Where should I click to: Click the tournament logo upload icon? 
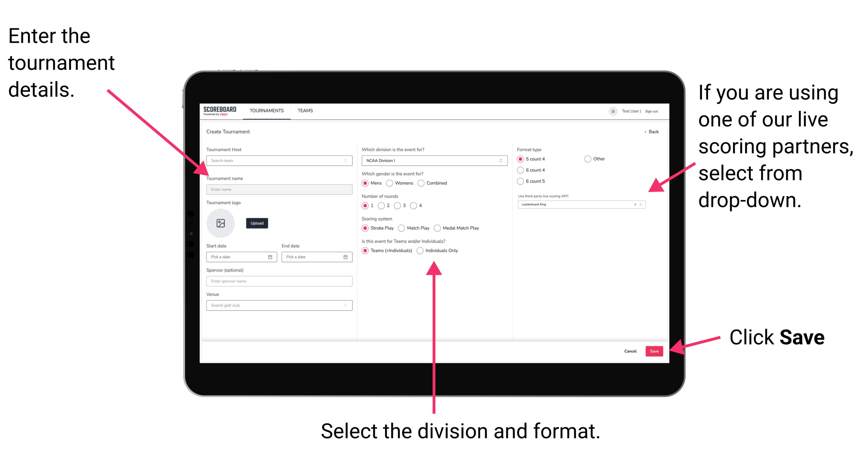coord(220,223)
